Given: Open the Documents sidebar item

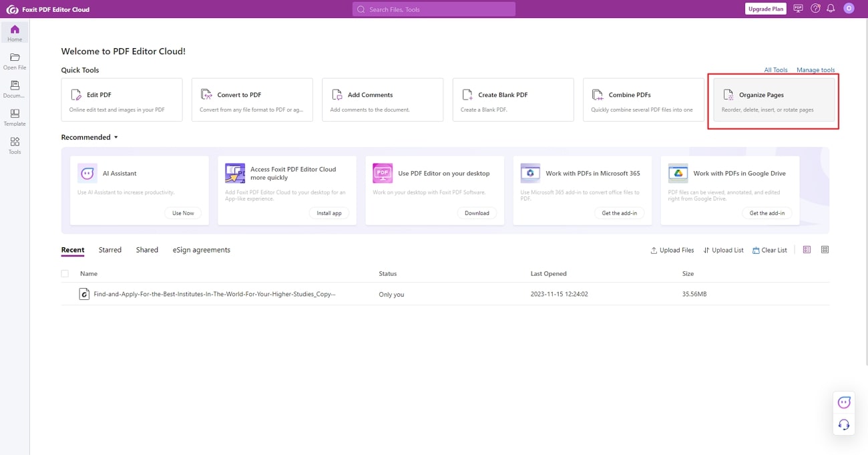Looking at the screenshot, I should click(x=15, y=89).
